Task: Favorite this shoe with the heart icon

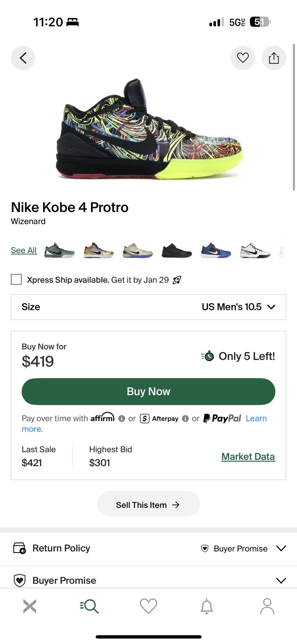Action: (243, 58)
